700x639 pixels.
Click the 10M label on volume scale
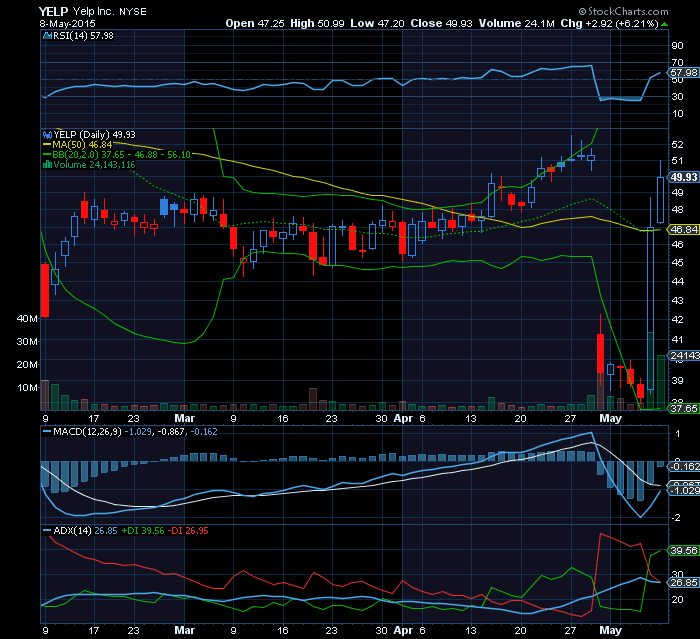pos(27,388)
